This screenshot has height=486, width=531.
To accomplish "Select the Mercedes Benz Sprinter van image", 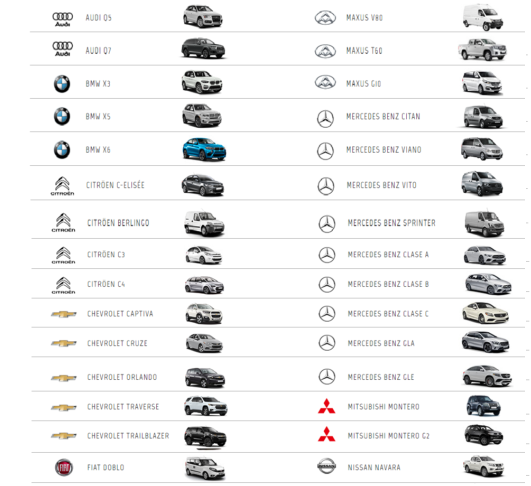I will click(484, 224).
